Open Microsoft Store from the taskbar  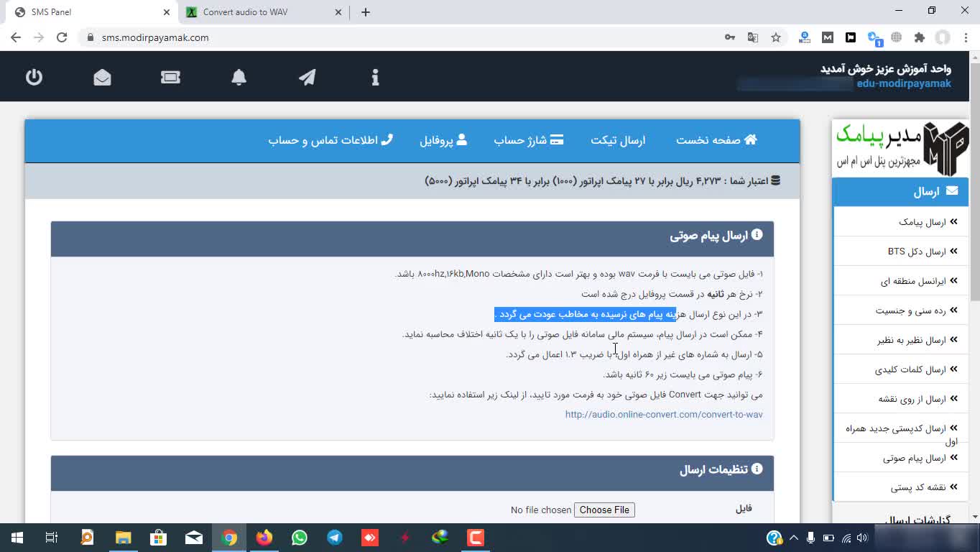[159, 538]
